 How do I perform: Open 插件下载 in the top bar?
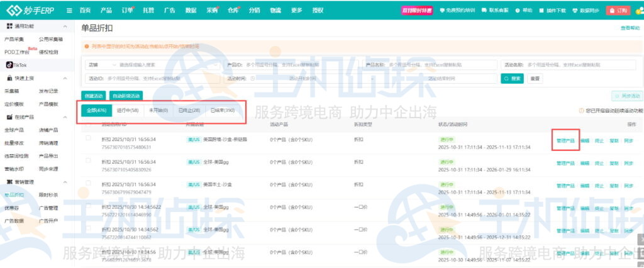[553, 11]
